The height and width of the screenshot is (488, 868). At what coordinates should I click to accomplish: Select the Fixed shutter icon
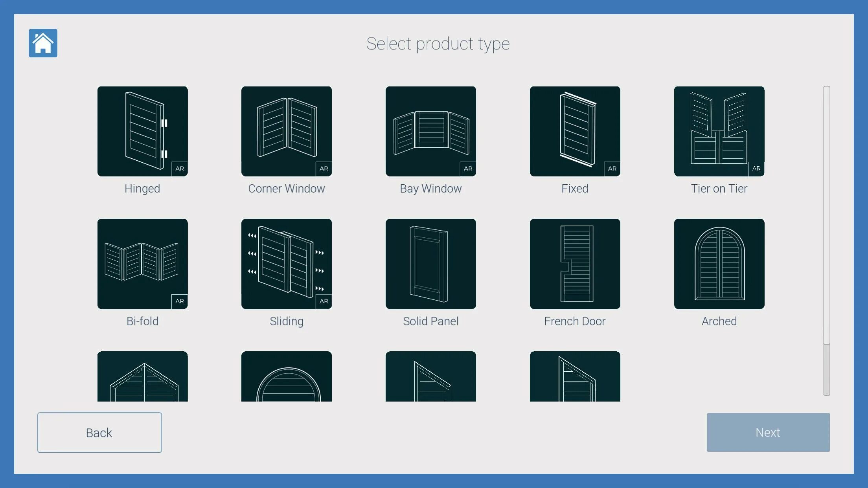pyautogui.click(x=575, y=131)
